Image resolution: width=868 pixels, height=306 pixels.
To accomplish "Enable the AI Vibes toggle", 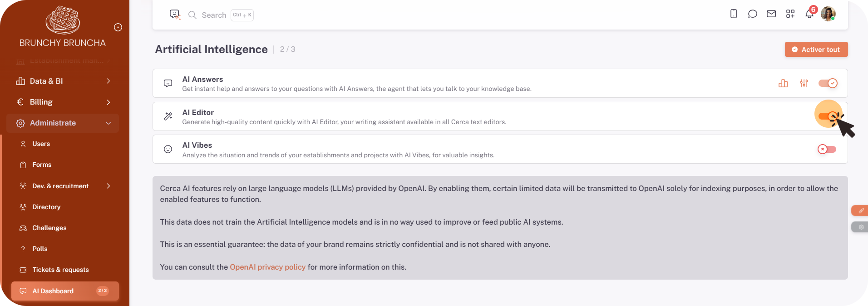I will point(827,149).
